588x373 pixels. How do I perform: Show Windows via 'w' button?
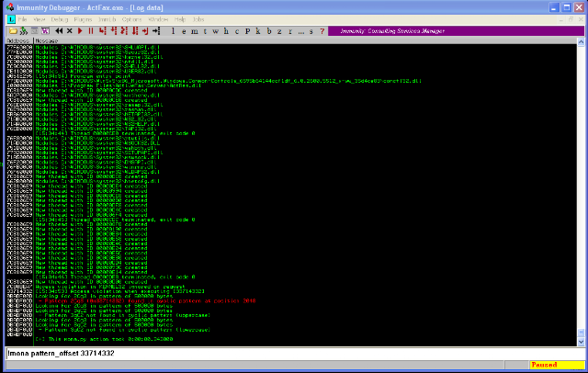(x=215, y=31)
